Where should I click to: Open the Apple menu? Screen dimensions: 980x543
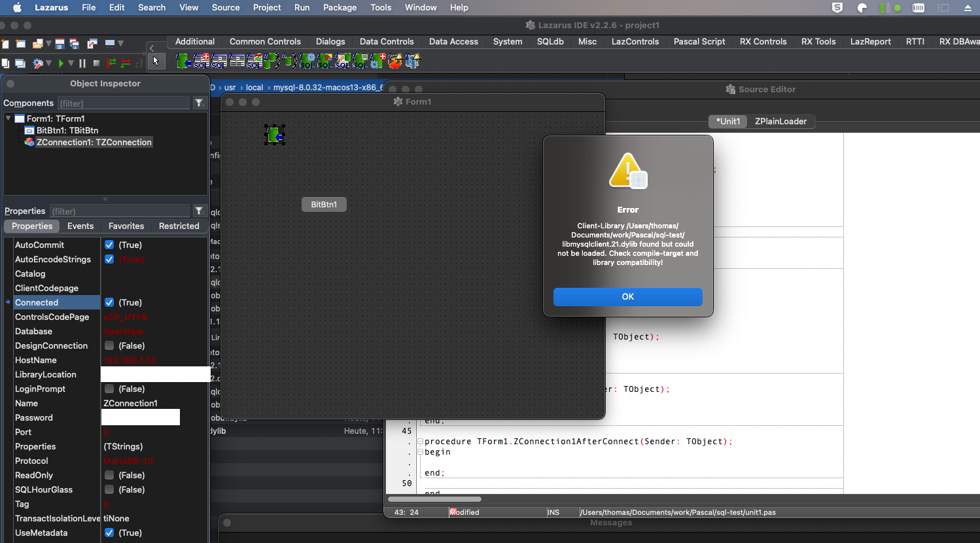18,8
